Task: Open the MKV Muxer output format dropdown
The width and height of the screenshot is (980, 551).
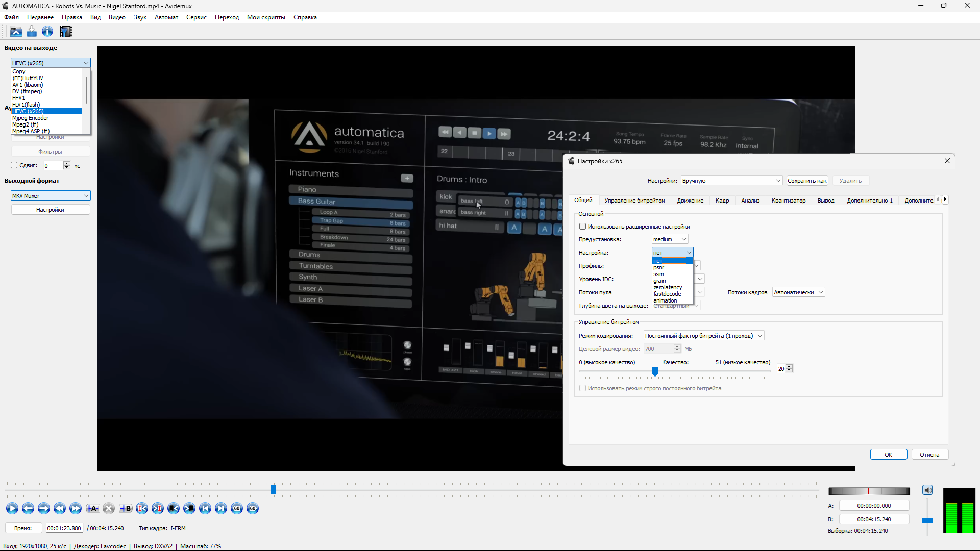Action: 51,196
